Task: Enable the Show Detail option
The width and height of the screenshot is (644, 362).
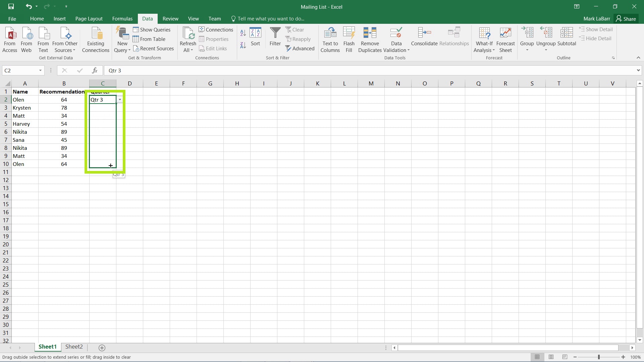Action: 599,29
